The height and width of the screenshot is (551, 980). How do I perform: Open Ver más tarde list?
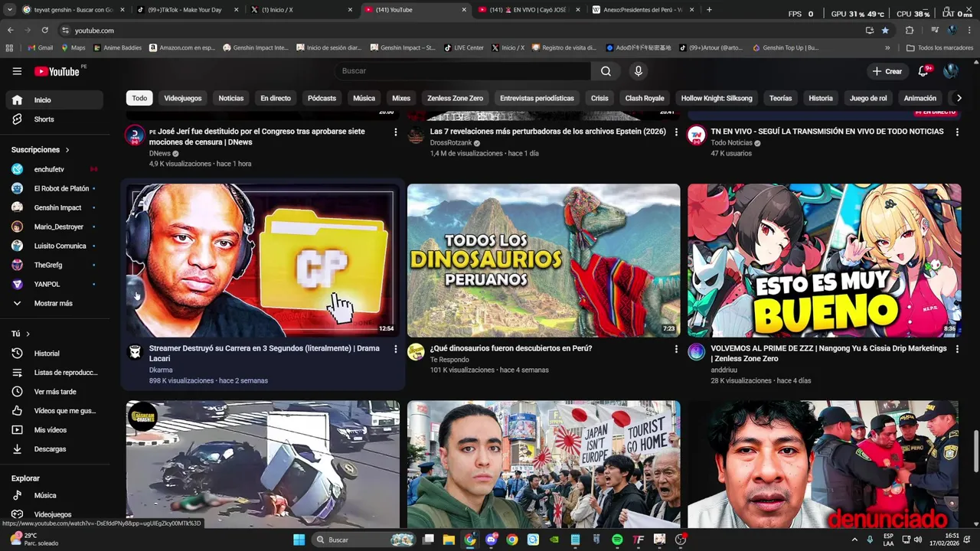tap(54, 392)
